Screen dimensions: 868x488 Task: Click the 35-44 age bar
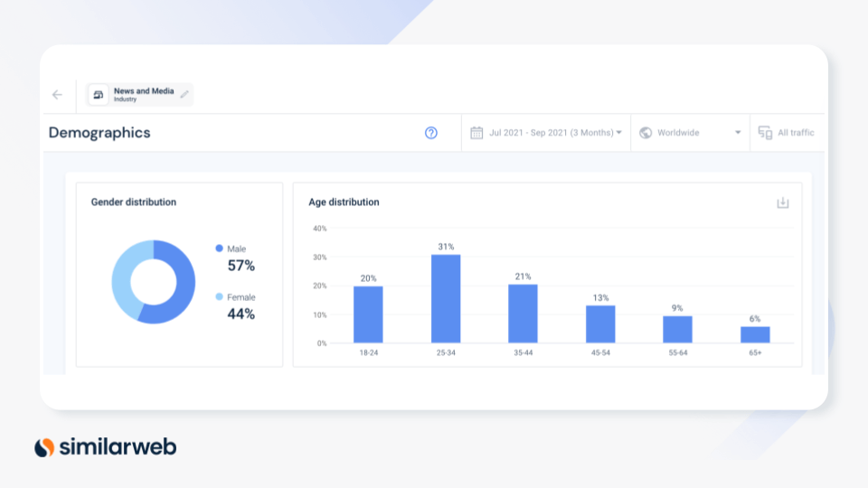pos(523,314)
